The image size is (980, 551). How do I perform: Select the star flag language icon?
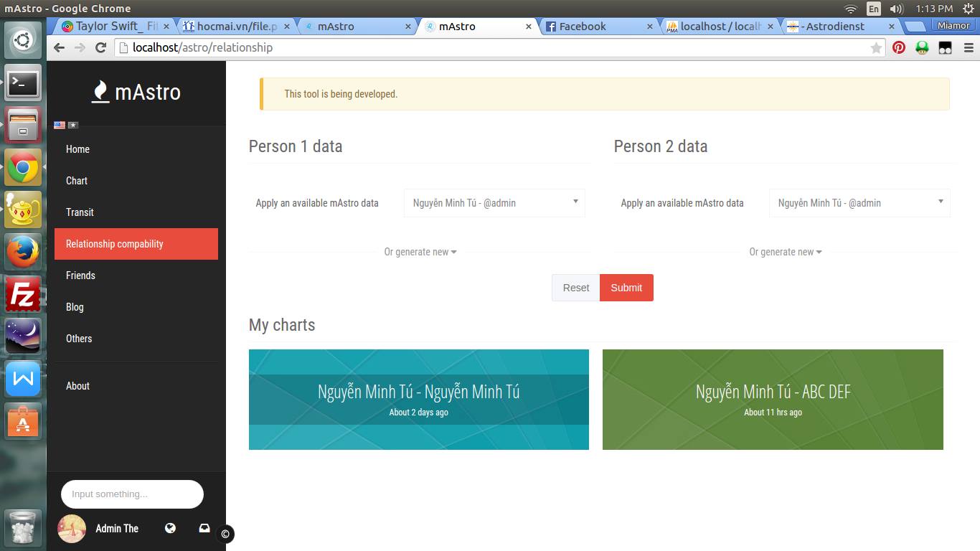[73, 125]
